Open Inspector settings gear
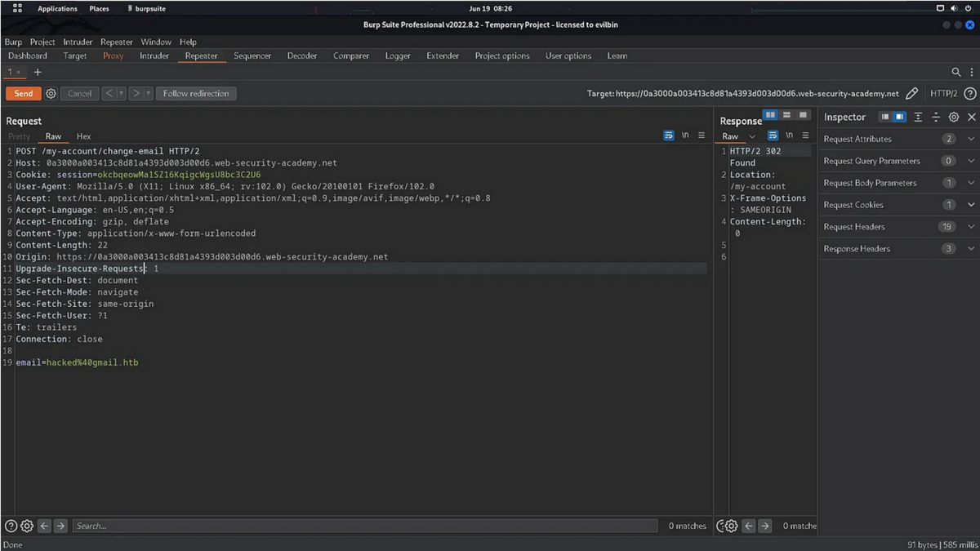Screen dimensions: 980x551 [954, 118]
